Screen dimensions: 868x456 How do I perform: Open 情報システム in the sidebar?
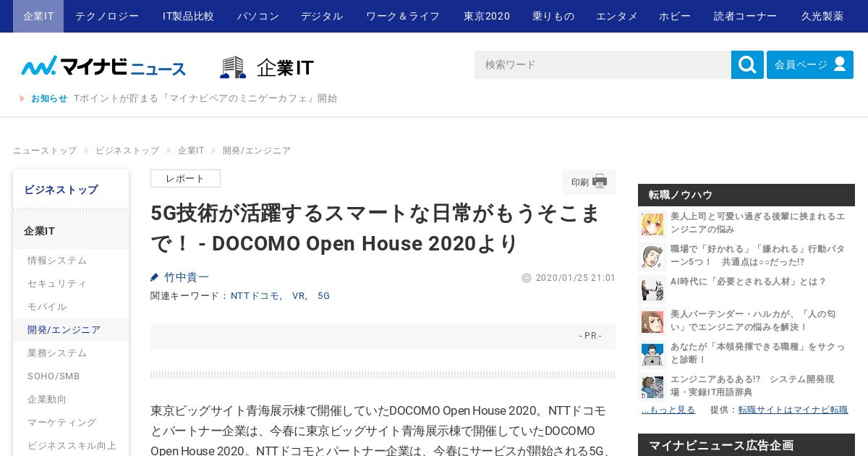click(71, 261)
